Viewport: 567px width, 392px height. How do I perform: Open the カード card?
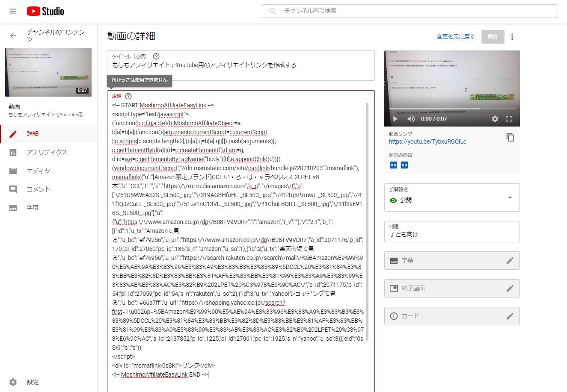[x=452, y=316]
